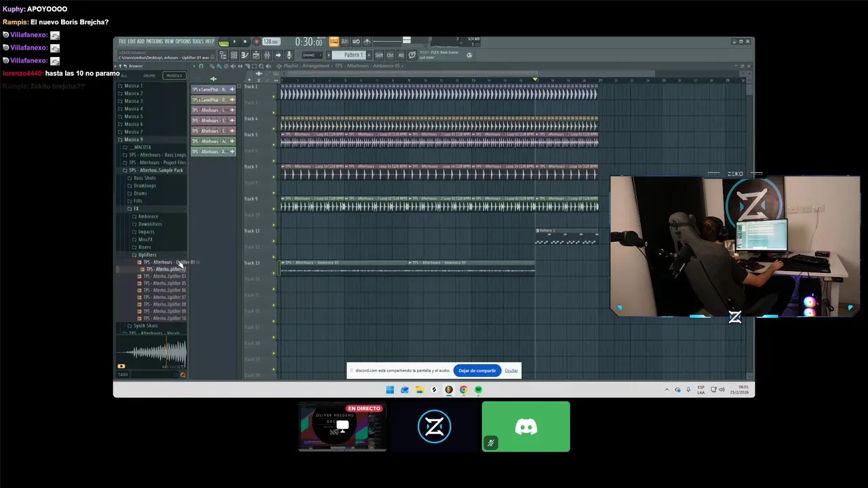Click the transport Play button
The height and width of the screenshot is (488, 868).
(235, 41)
